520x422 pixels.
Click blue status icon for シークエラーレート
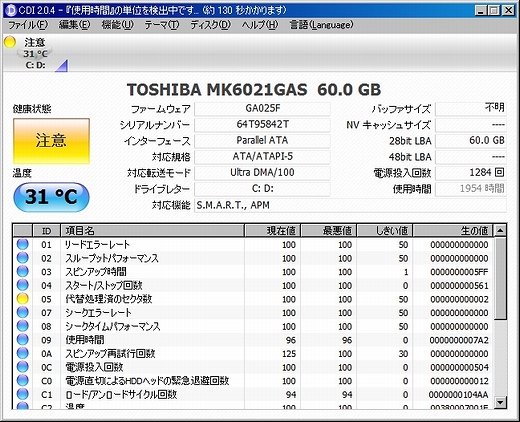point(23,313)
